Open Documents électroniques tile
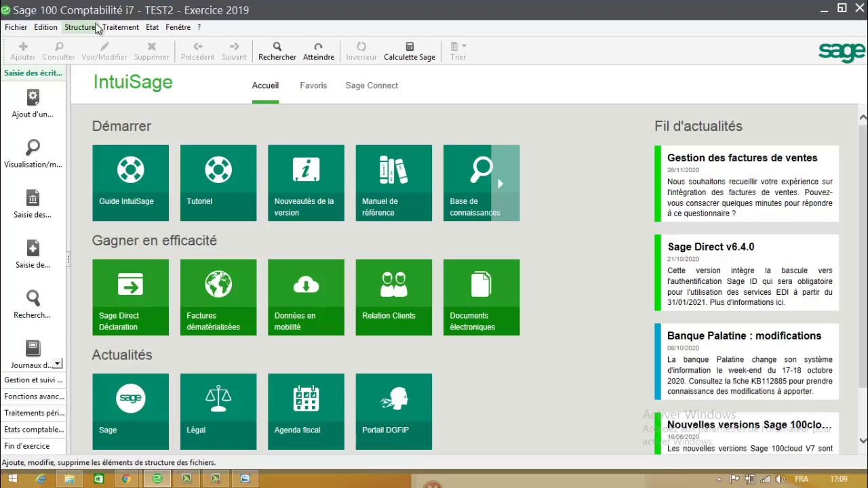Screen dimensions: 868x488 coord(481,298)
